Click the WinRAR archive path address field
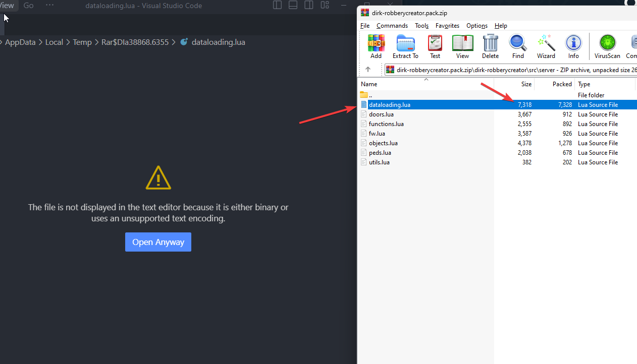This screenshot has width=637, height=364. (x=510, y=70)
